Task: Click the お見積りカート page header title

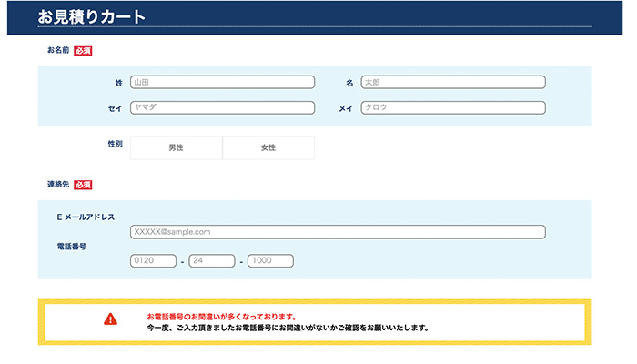Action: (x=91, y=17)
